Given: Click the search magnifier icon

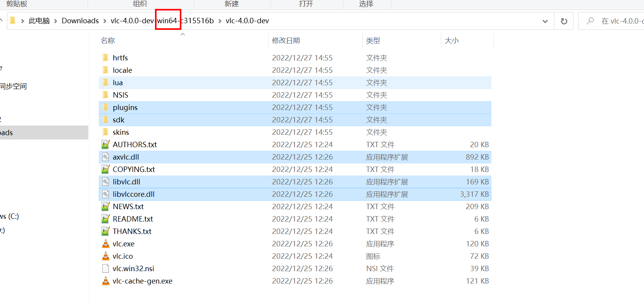Looking at the screenshot, I should [590, 21].
